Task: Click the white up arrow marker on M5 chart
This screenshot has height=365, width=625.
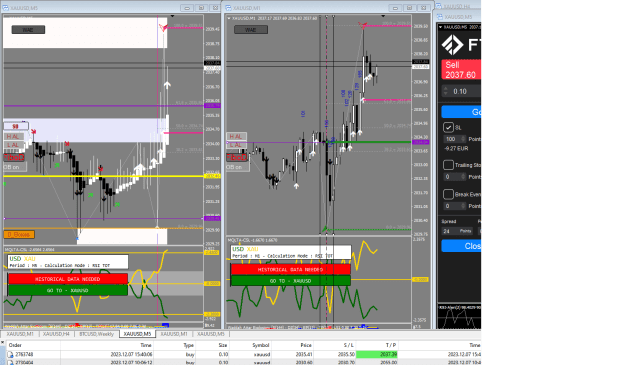Action: click(167, 85)
